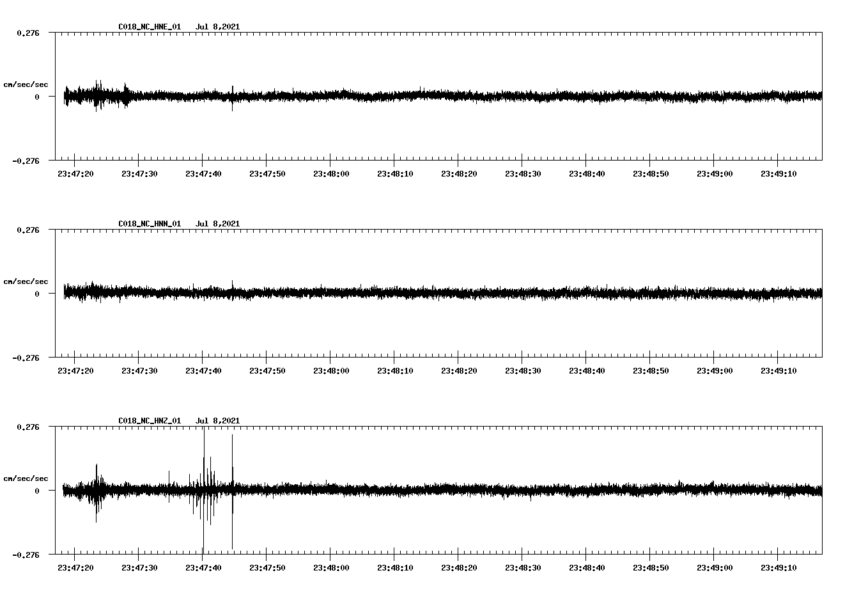Click the cm/sec/sec label on middle plot
The image size is (868, 591).
26,281
